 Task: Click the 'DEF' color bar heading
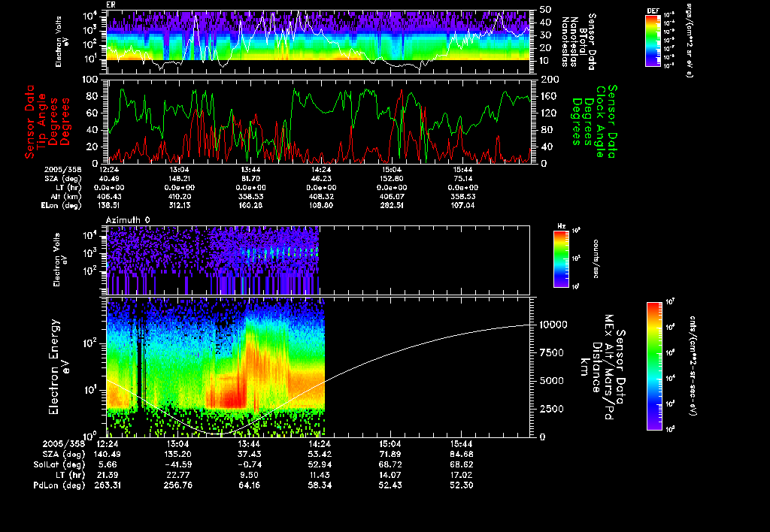coord(653,11)
